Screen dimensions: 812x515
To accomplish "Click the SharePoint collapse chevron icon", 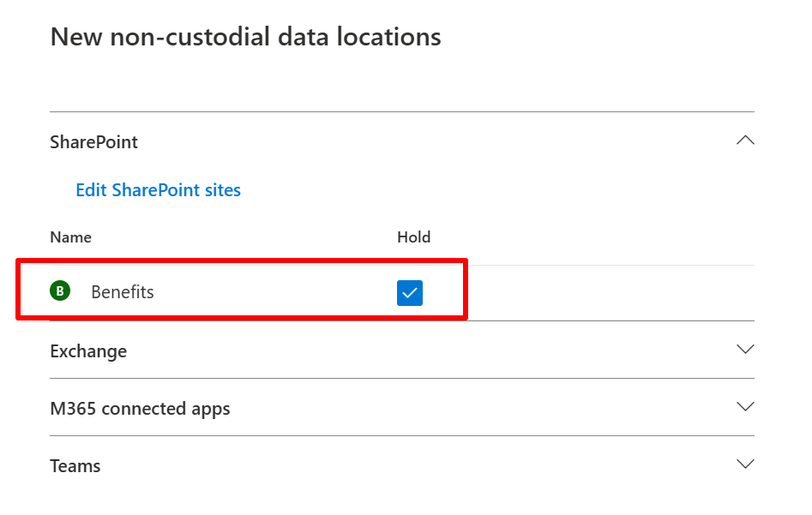I will pyautogui.click(x=745, y=140).
